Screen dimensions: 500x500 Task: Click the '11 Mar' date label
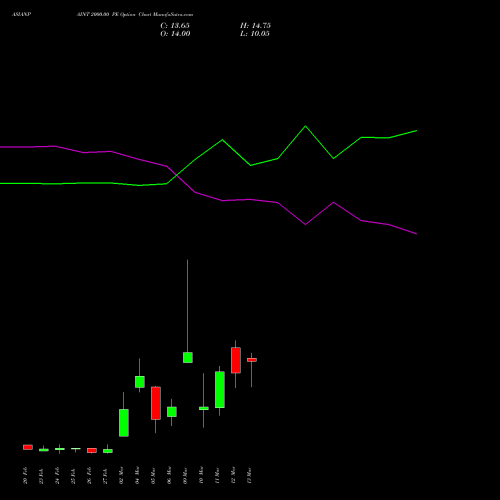click(x=217, y=475)
